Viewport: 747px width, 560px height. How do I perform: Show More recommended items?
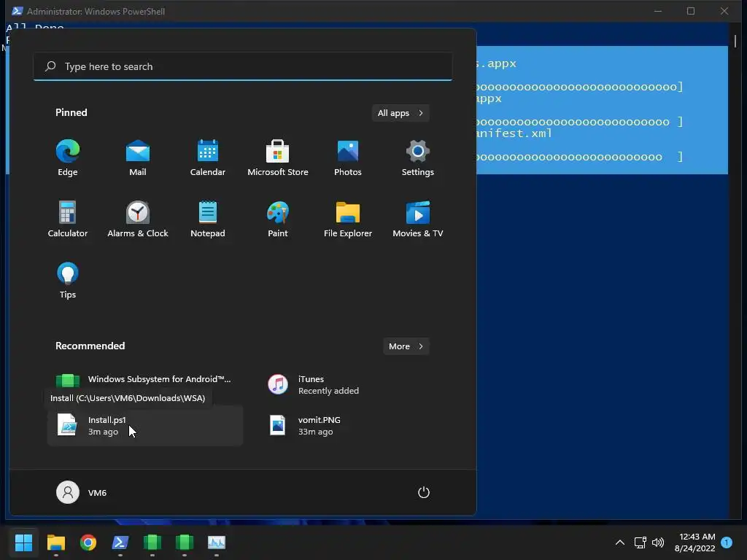[x=406, y=346]
